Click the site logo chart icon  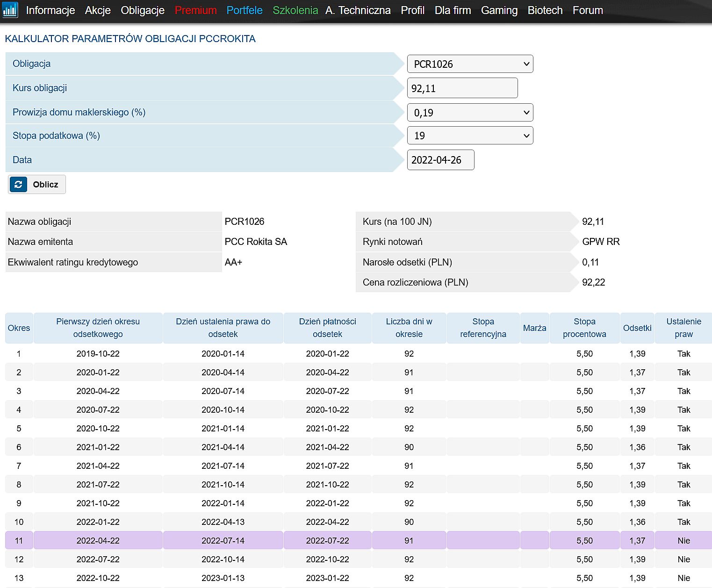(10, 10)
